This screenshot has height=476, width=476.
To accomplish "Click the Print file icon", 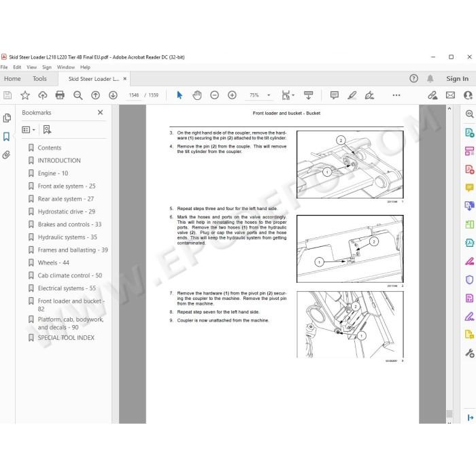I will 60,95.
